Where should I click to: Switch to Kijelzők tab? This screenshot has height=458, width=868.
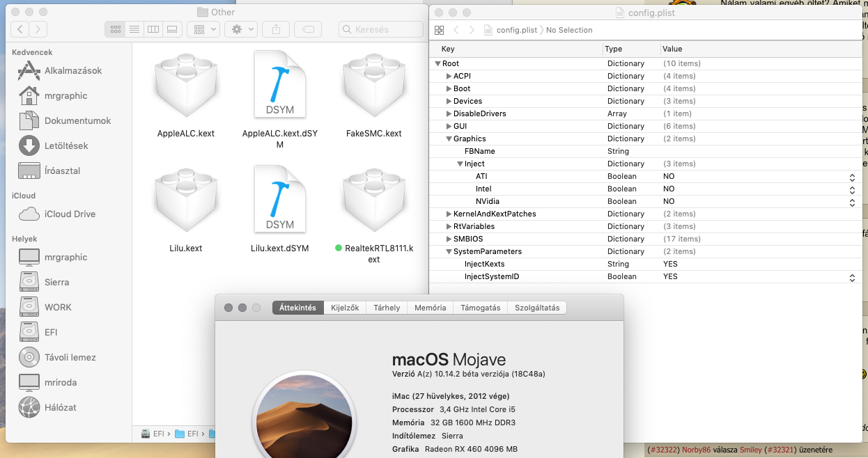tap(345, 308)
